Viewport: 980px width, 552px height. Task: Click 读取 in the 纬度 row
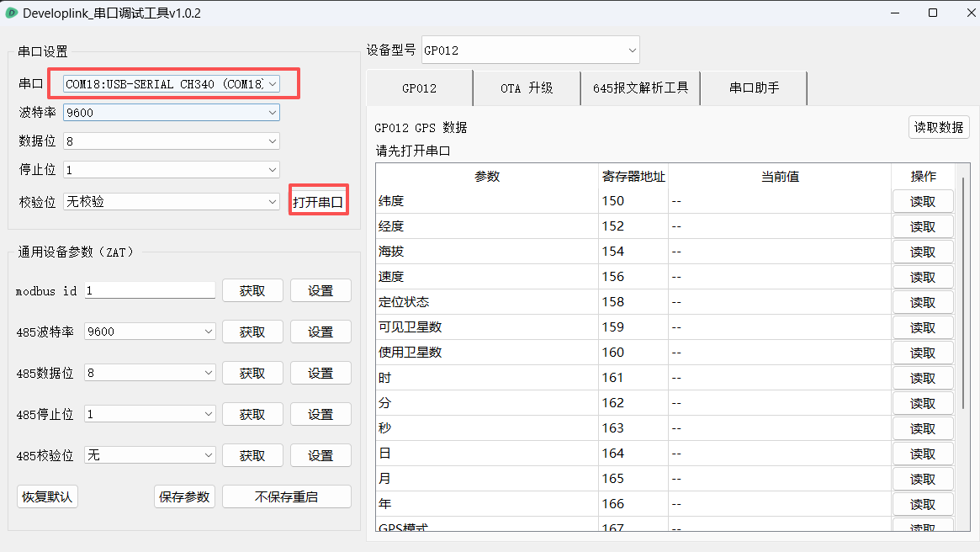[x=923, y=201]
